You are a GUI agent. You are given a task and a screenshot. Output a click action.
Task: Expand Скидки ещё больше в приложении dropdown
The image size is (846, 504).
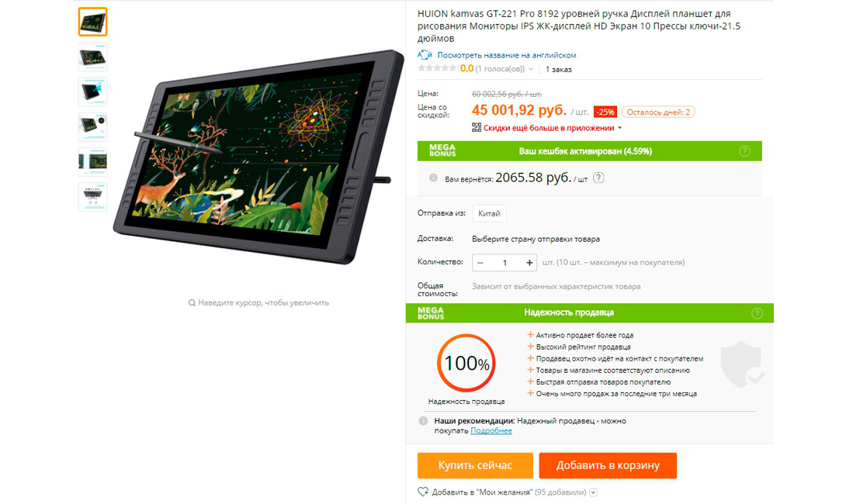(619, 128)
